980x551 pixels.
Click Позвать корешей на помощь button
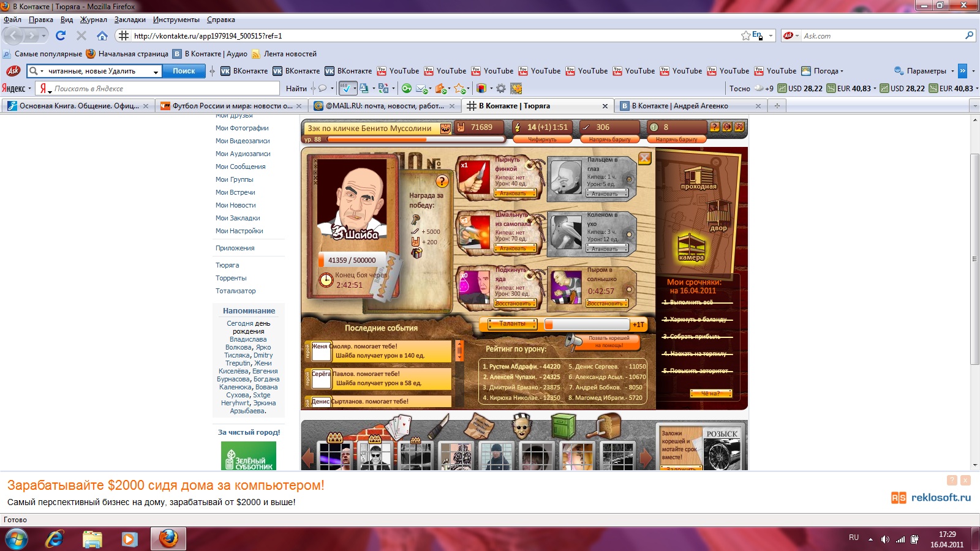click(609, 342)
